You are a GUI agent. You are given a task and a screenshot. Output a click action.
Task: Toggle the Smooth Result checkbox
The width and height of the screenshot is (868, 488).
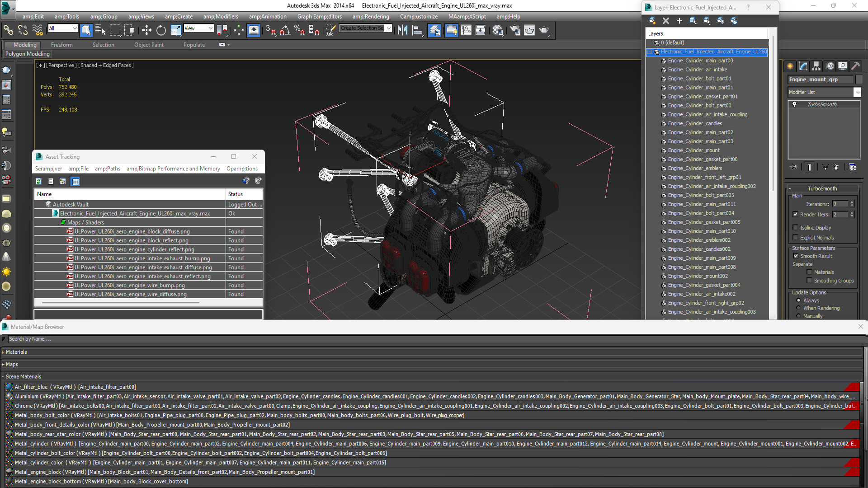point(796,256)
